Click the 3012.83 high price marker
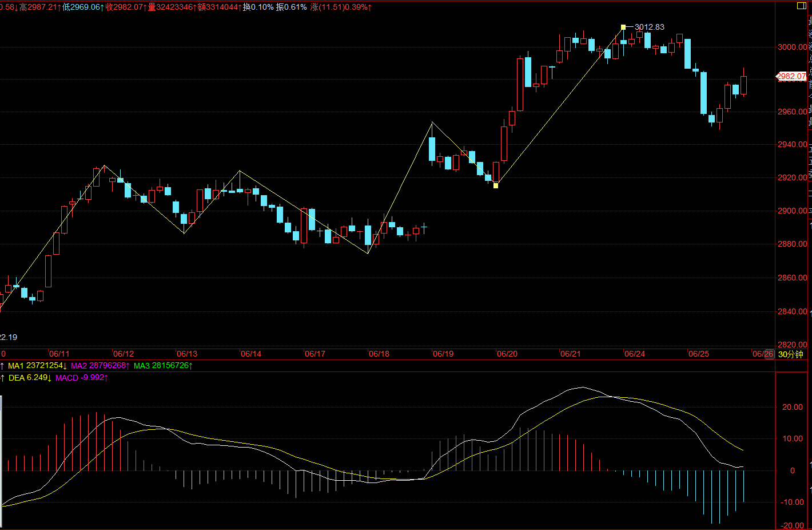The width and height of the screenshot is (812, 530). 650,27
